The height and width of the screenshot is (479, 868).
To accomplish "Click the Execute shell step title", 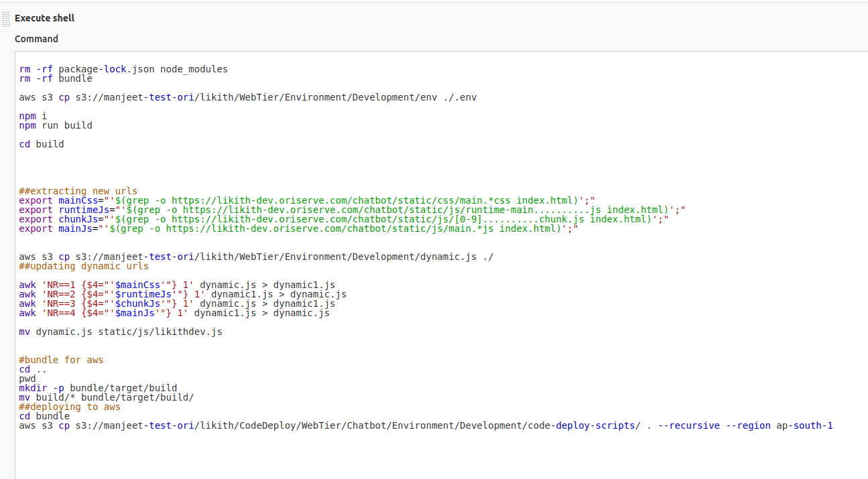I will point(44,18).
